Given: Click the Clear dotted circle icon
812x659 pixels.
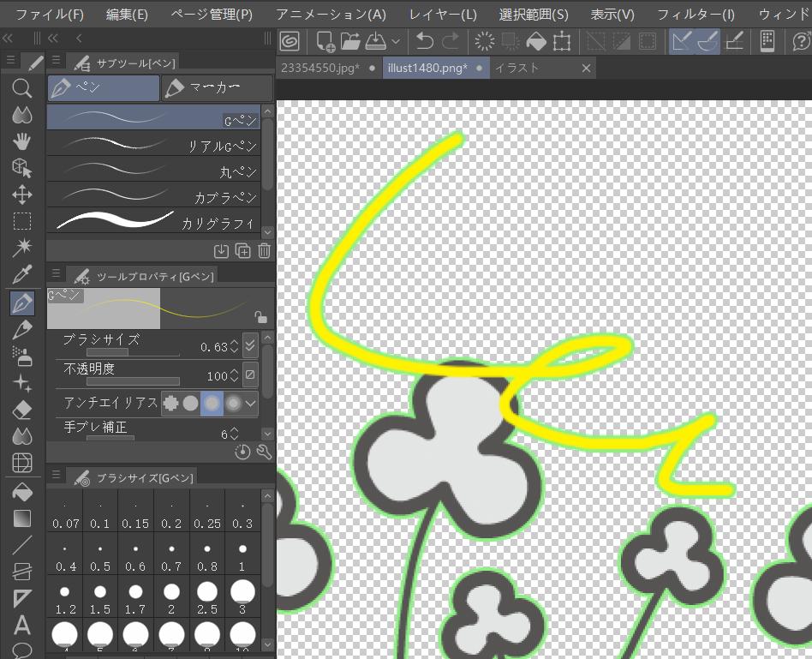Looking at the screenshot, I should [x=485, y=41].
